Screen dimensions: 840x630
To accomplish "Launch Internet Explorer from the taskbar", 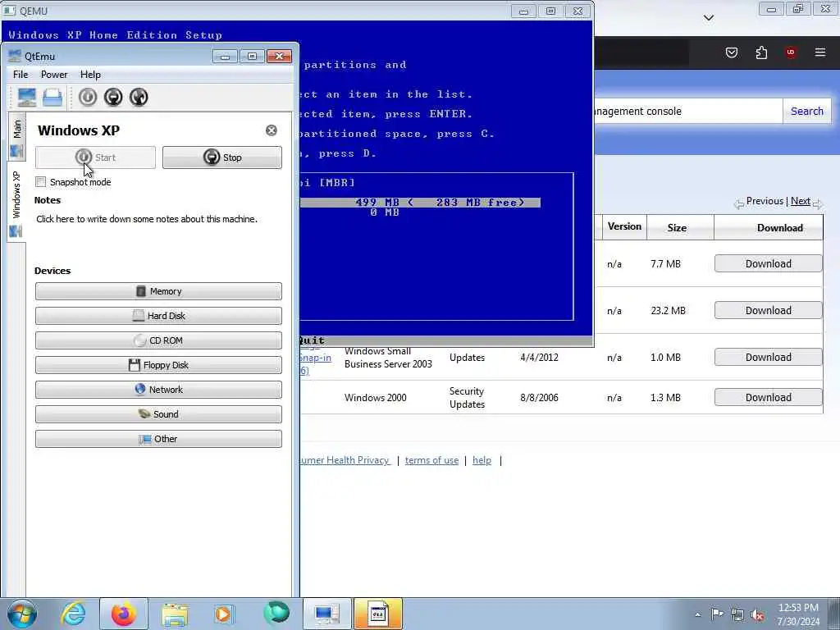I will (73, 614).
